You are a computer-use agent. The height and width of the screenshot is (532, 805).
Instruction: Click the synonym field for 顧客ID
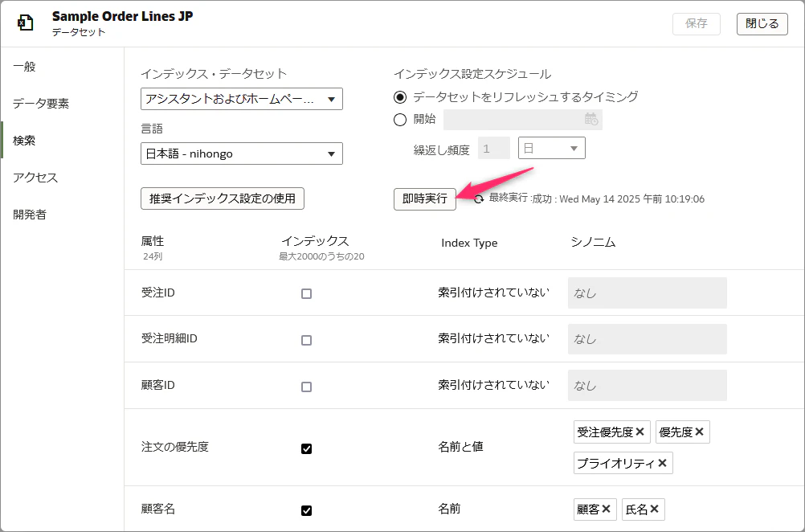point(648,385)
